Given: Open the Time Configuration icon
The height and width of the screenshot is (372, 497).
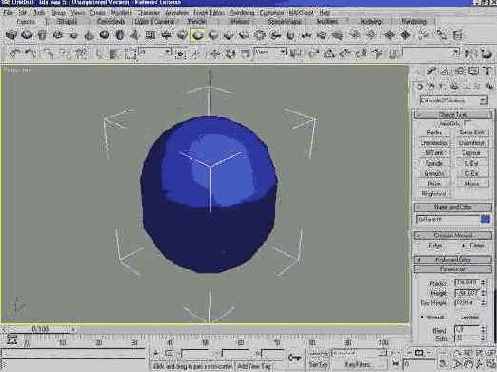Looking at the screenshot, I should [x=443, y=363].
